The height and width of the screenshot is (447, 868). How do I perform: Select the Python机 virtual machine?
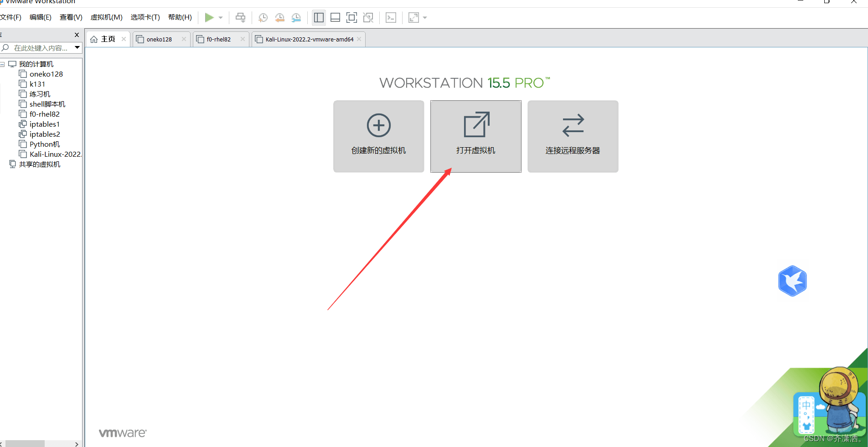click(45, 144)
